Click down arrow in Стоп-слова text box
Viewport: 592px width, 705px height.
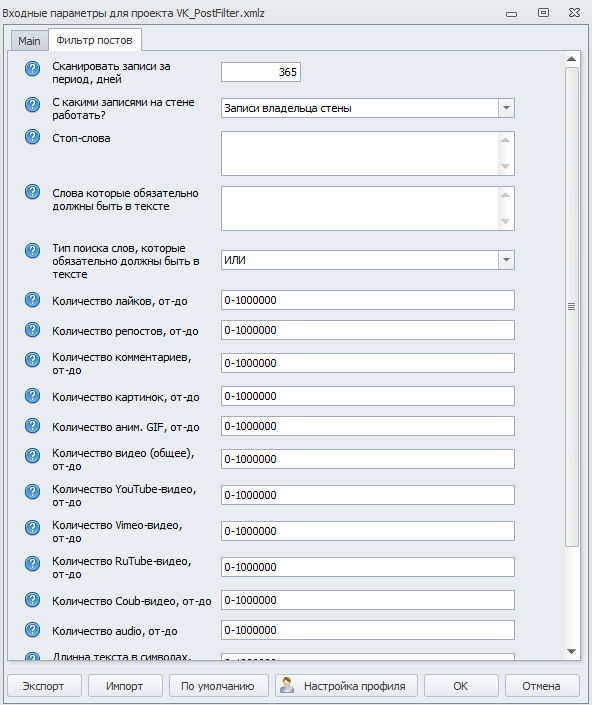505,166
